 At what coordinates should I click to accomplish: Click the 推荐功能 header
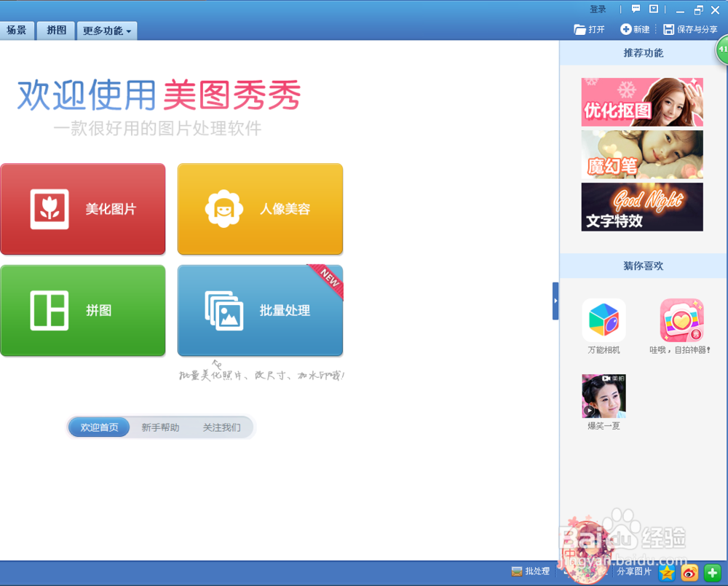pyautogui.click(x=643, y=53)
